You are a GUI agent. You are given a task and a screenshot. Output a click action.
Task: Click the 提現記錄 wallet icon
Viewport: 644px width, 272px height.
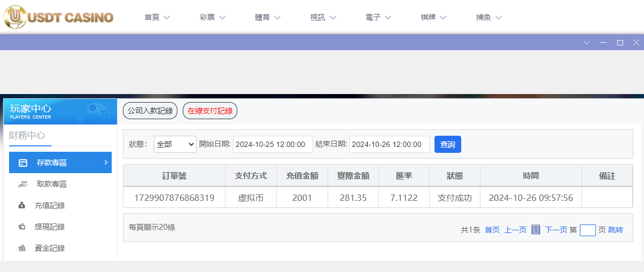pyautogui.click(x=22, y=227)
